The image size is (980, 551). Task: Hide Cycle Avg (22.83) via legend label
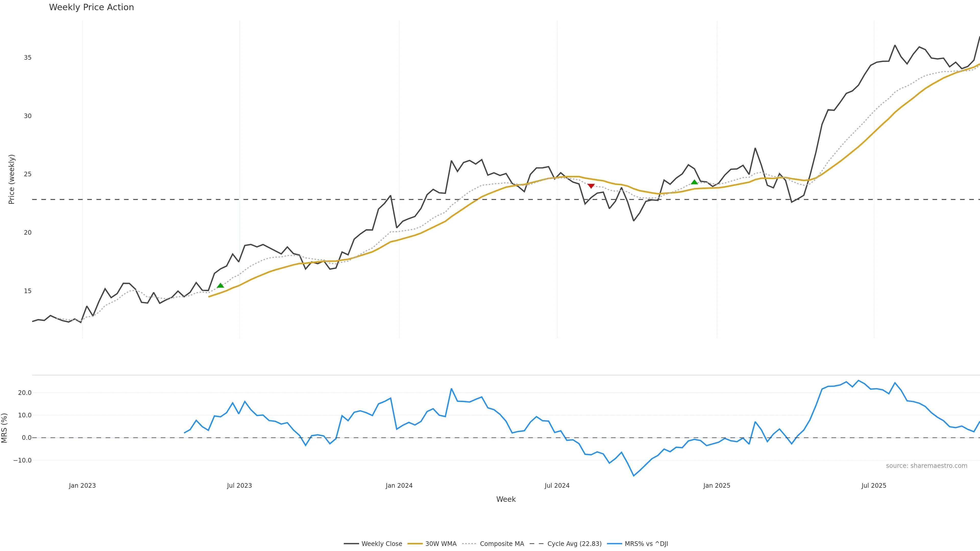[x=574, y=544]
